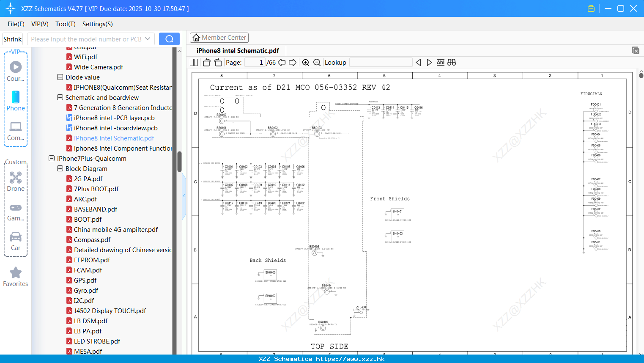This screenshot has height=363, width=644.
Task: Collapse the Diode value folder
Action: pyautogui.click(x=60, y=77)
